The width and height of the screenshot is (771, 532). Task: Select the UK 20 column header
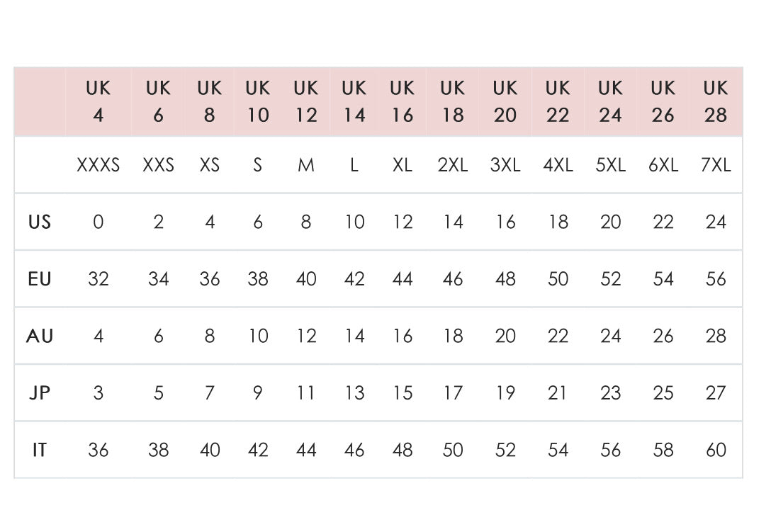click(505, 102)
